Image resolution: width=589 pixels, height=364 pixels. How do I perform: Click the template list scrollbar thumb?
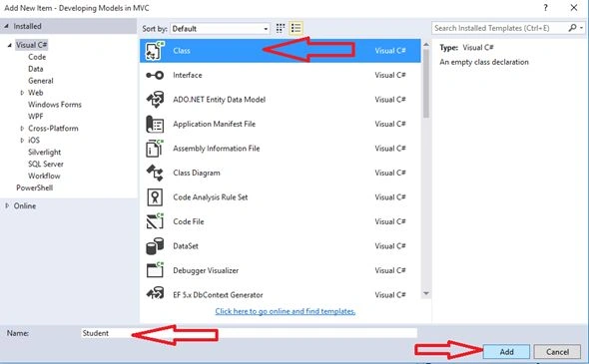426,84
